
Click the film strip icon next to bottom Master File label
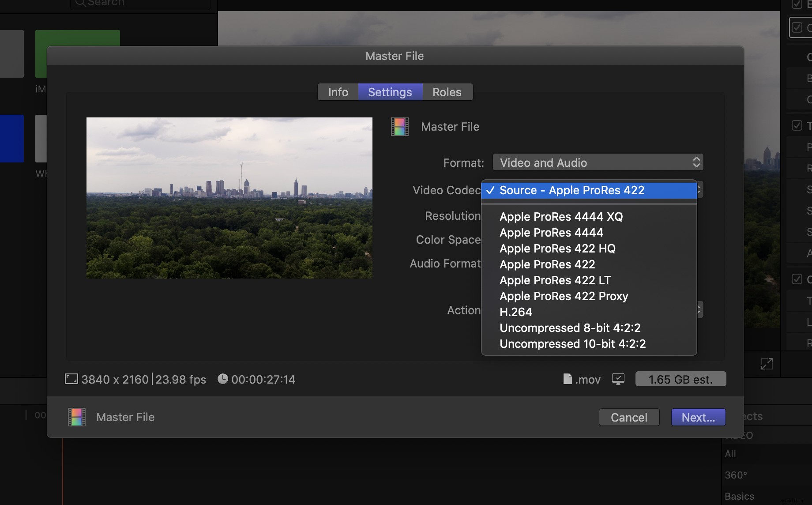point(76,417)
